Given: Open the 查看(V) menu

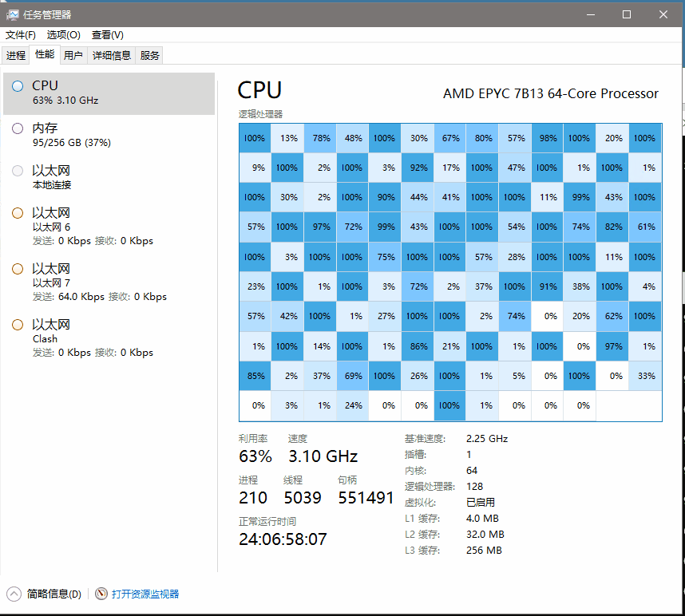Looking at the screenshot, I should [x=108, y=35].
